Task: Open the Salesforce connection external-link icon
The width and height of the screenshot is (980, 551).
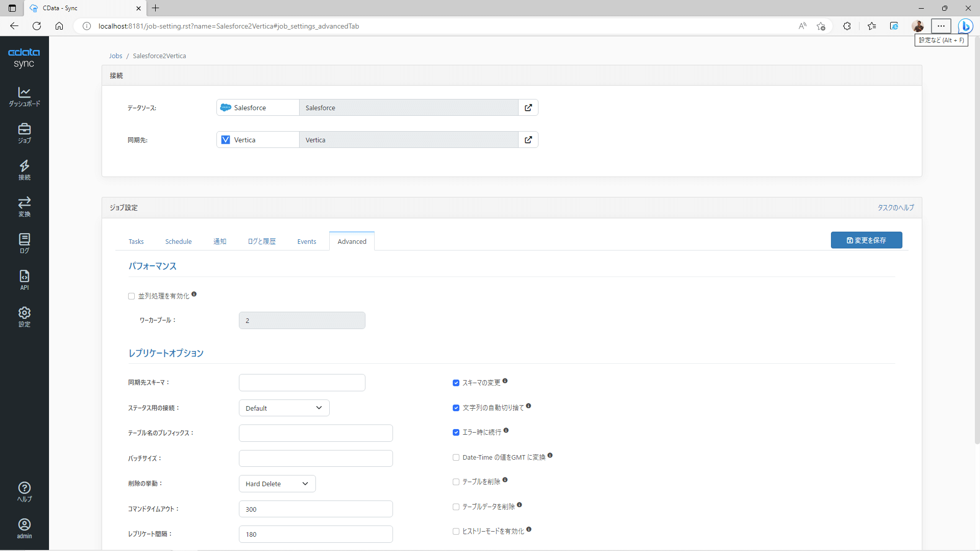Action: coord(528,108)
